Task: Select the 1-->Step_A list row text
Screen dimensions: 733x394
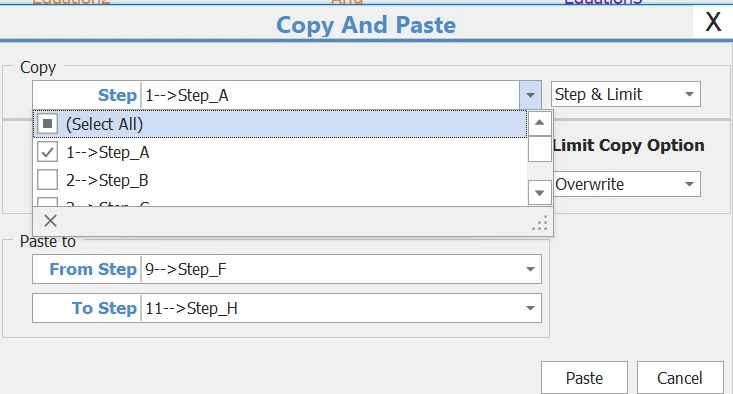Action: (x=108, y=152)
